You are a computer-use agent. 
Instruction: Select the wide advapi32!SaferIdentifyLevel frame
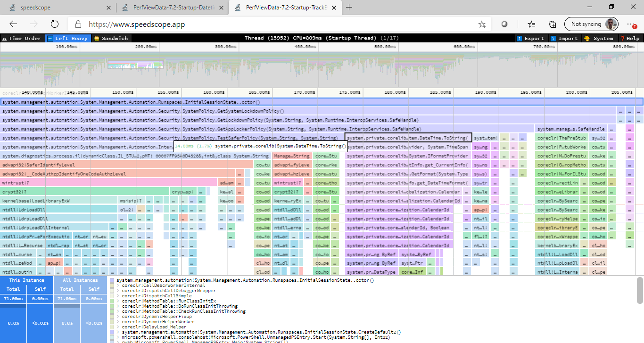(127, 164)
